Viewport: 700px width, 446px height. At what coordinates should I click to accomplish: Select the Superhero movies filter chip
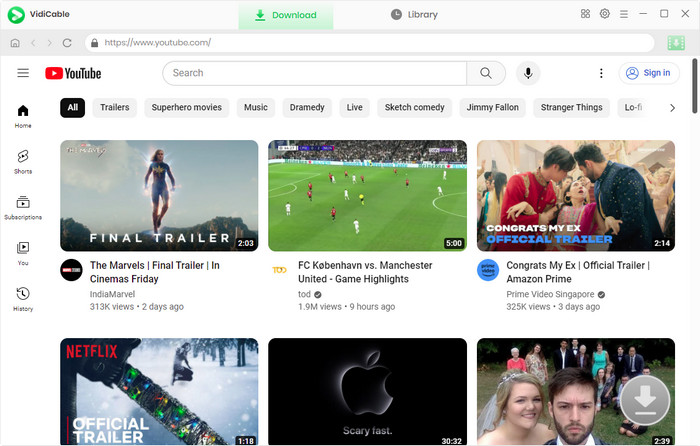tap(187, 107)
